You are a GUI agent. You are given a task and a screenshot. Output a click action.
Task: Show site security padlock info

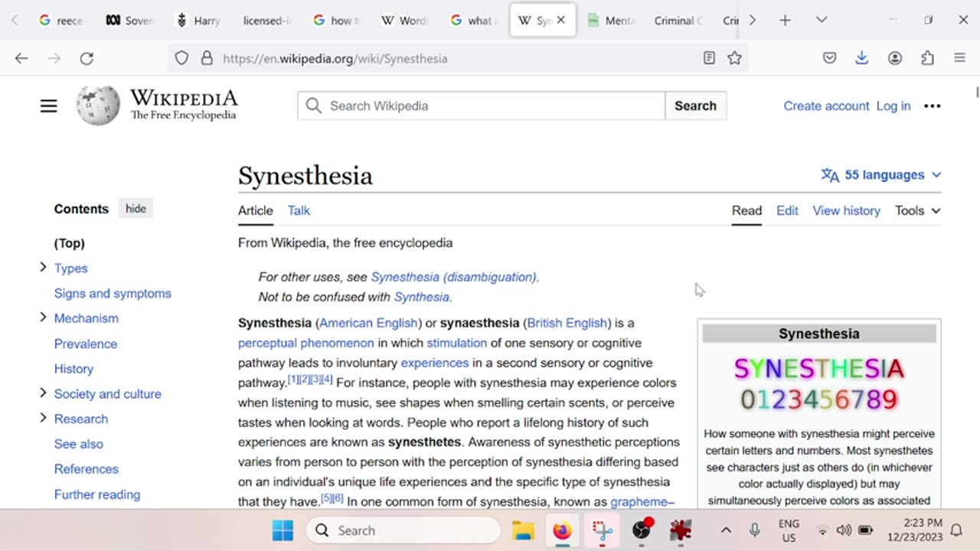pyautogui.click(x=206, y=58)
